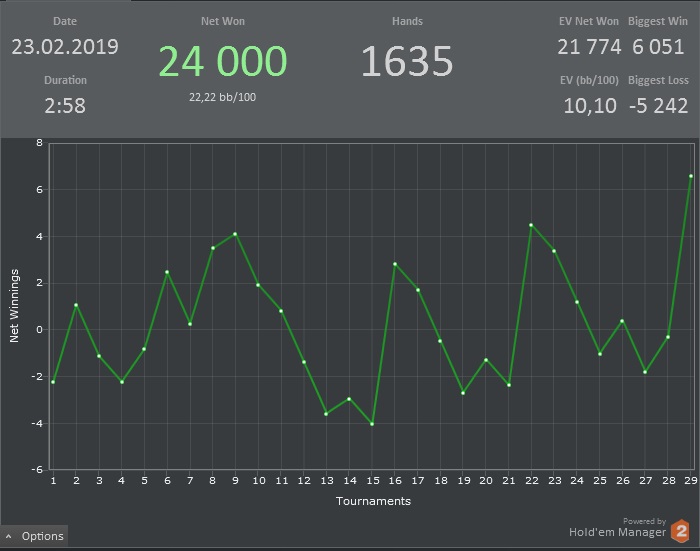700x551 pixels.
Task: Select the data point for tournament 9
Action: tap(235, 234)
